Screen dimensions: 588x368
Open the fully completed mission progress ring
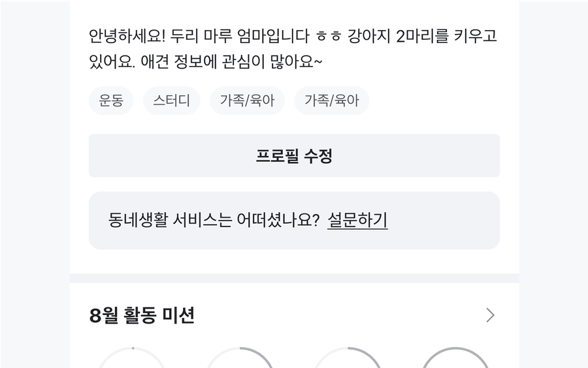[x=455, y=360]
